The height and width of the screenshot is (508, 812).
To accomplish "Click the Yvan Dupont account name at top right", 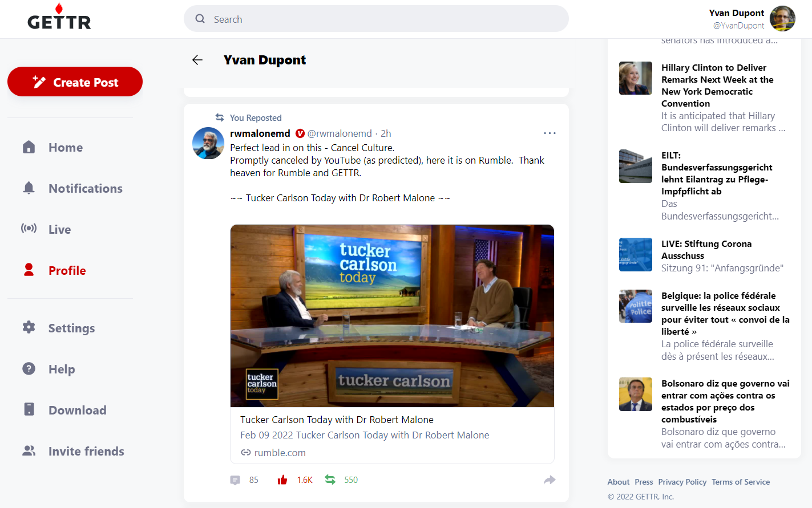I will (736, 13).
